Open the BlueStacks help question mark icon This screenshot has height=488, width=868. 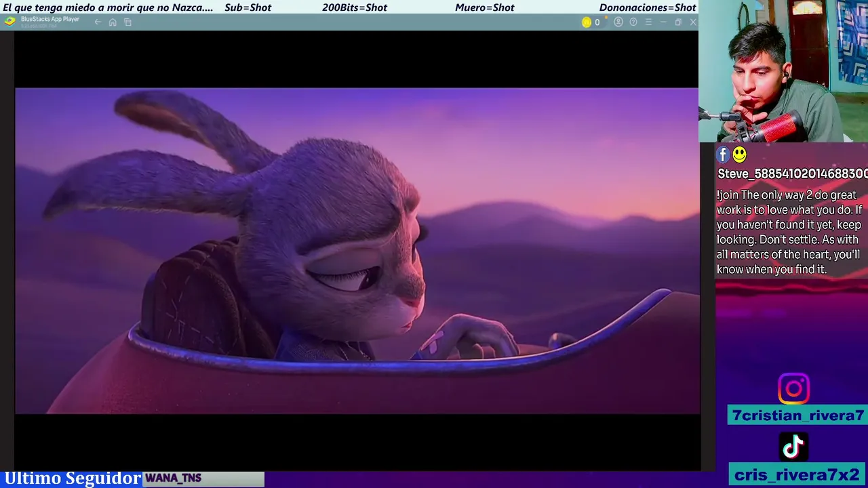633,22
